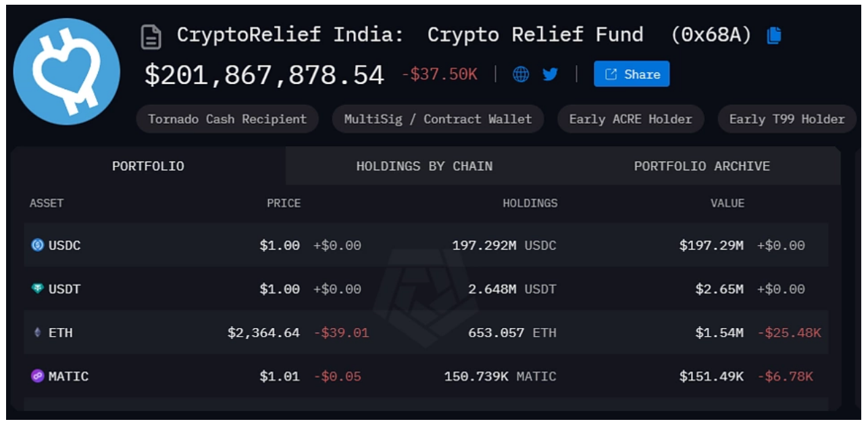This screenshot has height=428, width=868.
Task: Copy the 0x68A address with the clipboard icon
Action: (x=774, y=35)
